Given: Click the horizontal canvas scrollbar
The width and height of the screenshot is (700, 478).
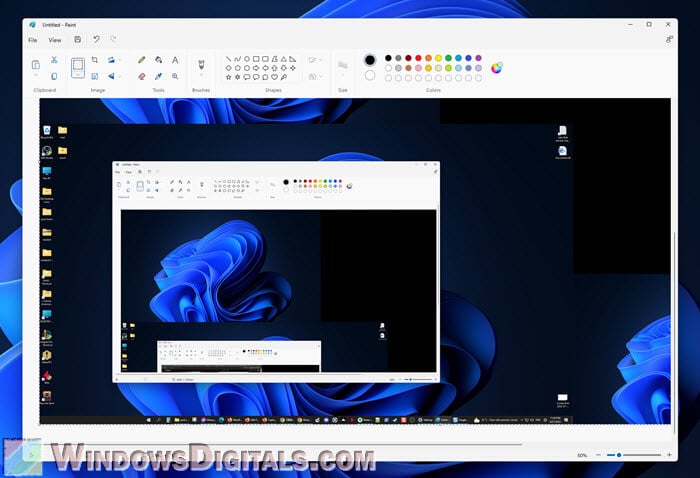Looking at the screenshot, I should point(281,444).
